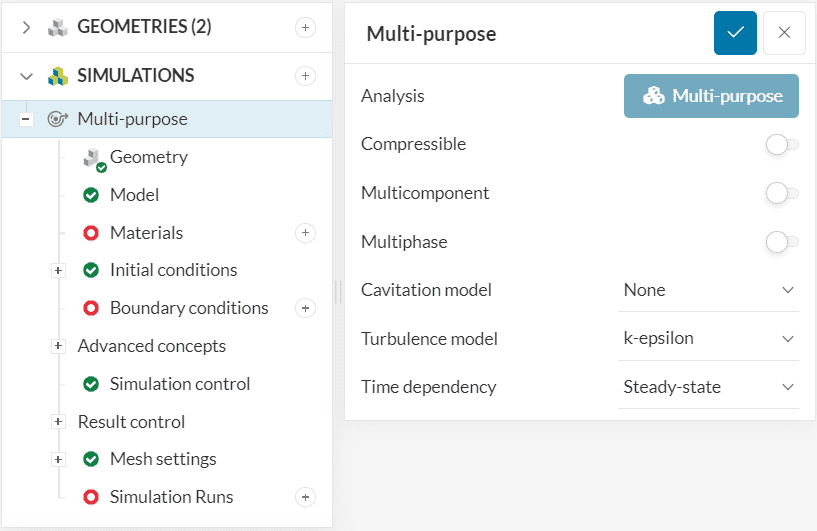Add a material using plus icon
Viewport: 817px width, 531px height.
(x=305, y=233)
